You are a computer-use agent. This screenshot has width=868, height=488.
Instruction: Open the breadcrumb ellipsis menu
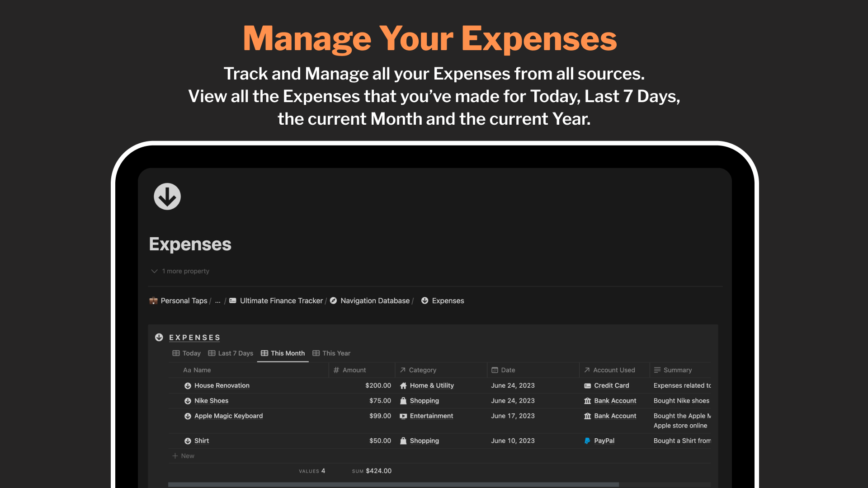tap(217, 301)
